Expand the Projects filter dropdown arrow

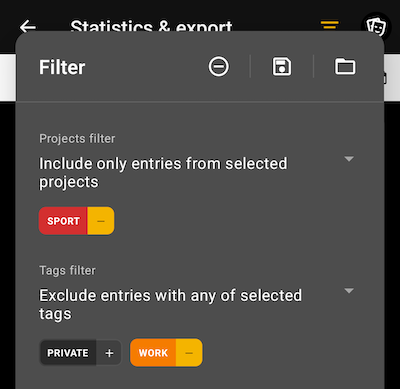[x=349, y=159]
